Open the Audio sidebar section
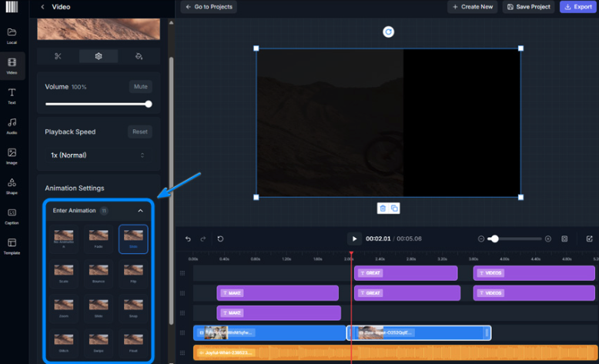599x364 pixels. [12, 126]
